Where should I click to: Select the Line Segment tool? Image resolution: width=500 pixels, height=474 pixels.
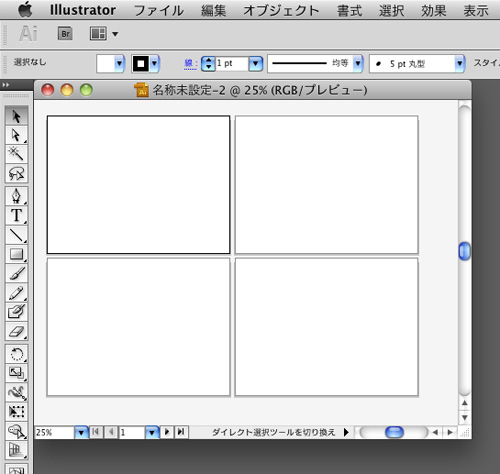[x=16, y=235]
